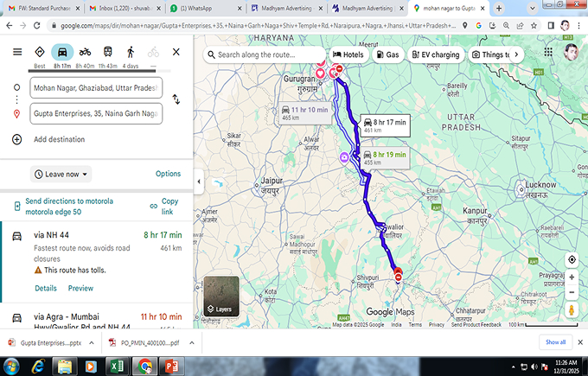Zoom out on the map
The image size is (588, 376).
tap(572, 292)
